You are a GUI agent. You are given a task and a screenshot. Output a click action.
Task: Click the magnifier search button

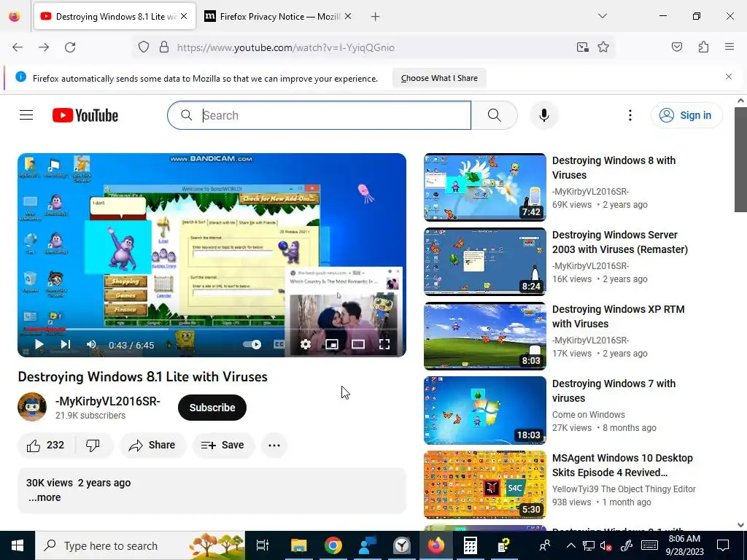point(494,115)
